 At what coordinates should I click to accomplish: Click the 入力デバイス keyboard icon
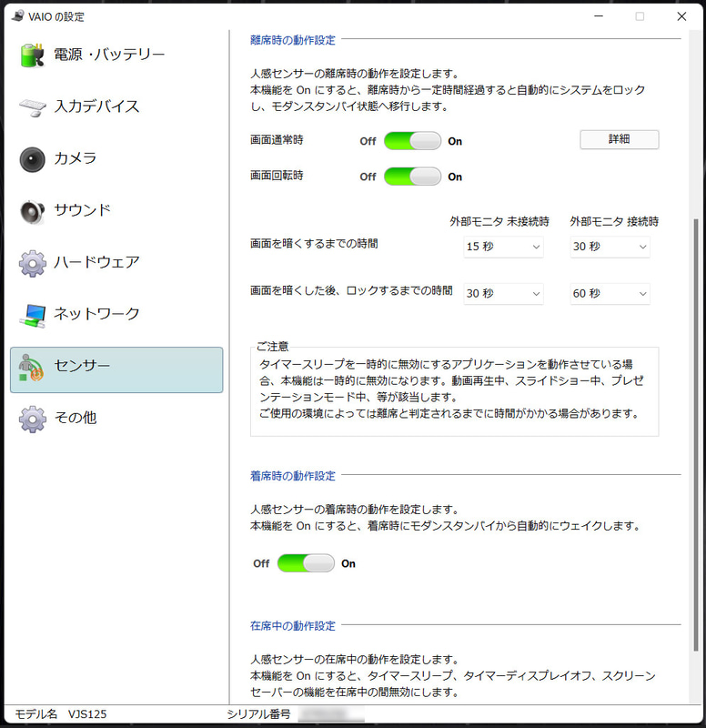(32, 107)
